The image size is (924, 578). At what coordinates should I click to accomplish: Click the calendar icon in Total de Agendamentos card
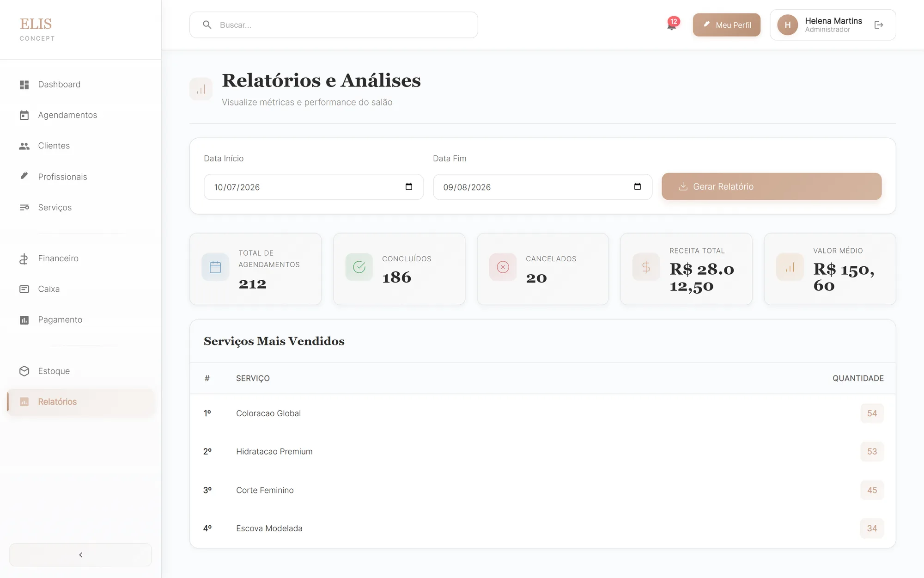(x=215, y=267)
